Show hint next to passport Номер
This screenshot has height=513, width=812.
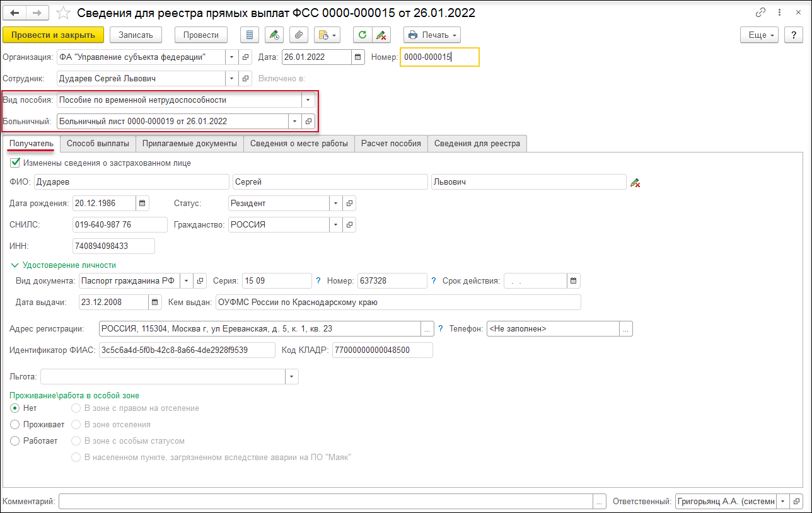tap(434, 280)
